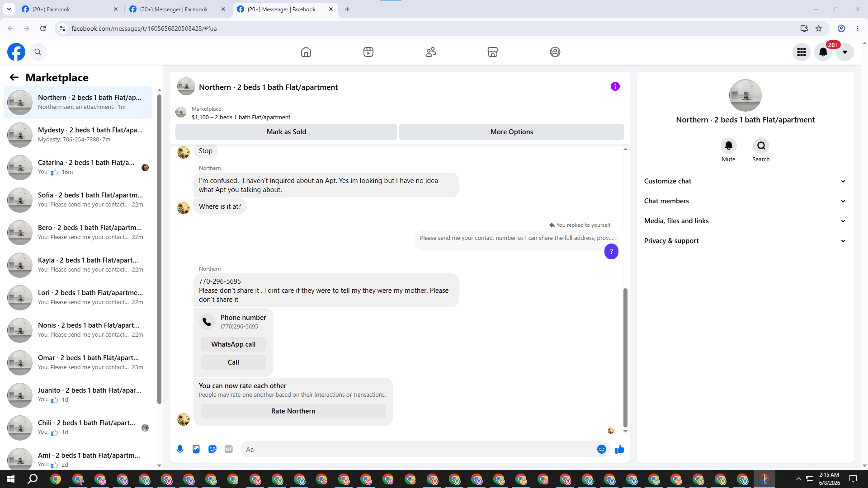Expand the Privacy & support section
This screenshot has width=868, height=488.
pos(745,241)
